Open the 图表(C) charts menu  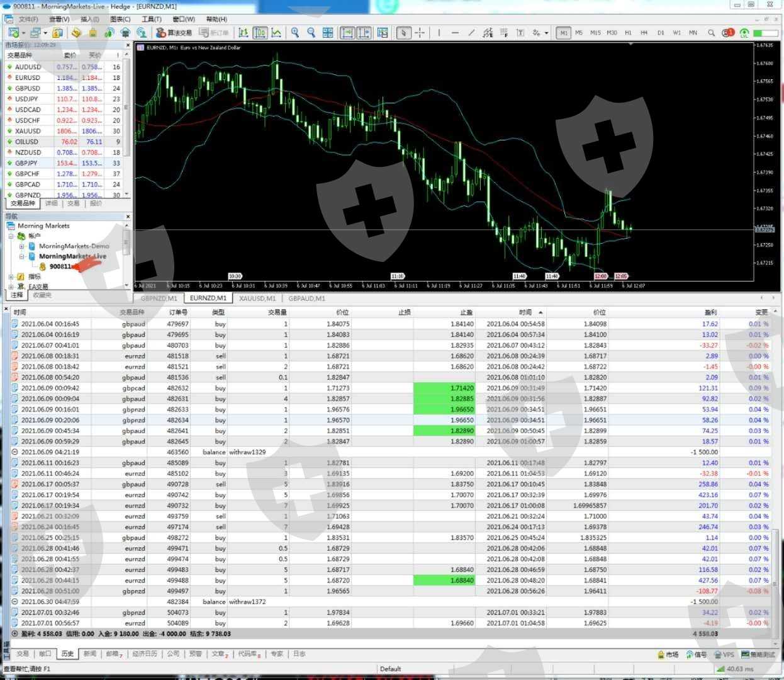tap(120, 19)
